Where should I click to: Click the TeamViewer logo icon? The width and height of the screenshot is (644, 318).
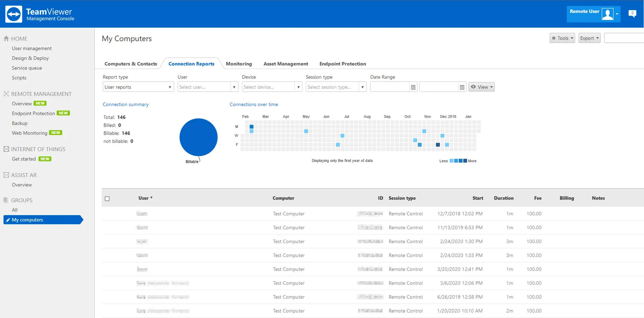pyautogui.click(x=14, y=14)
